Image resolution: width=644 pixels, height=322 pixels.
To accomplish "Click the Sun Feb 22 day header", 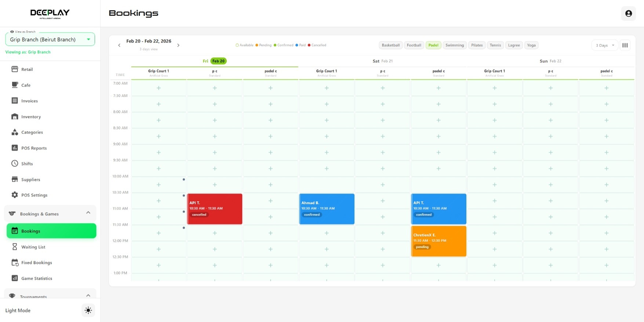I will coord(550,61).
